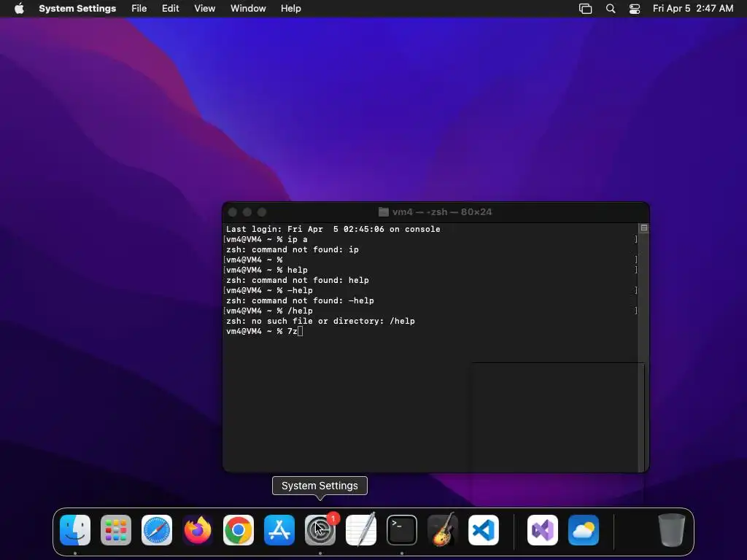Launch TextEdit from the dock
This screenshot has height=560, width=747.
[361, 530]
